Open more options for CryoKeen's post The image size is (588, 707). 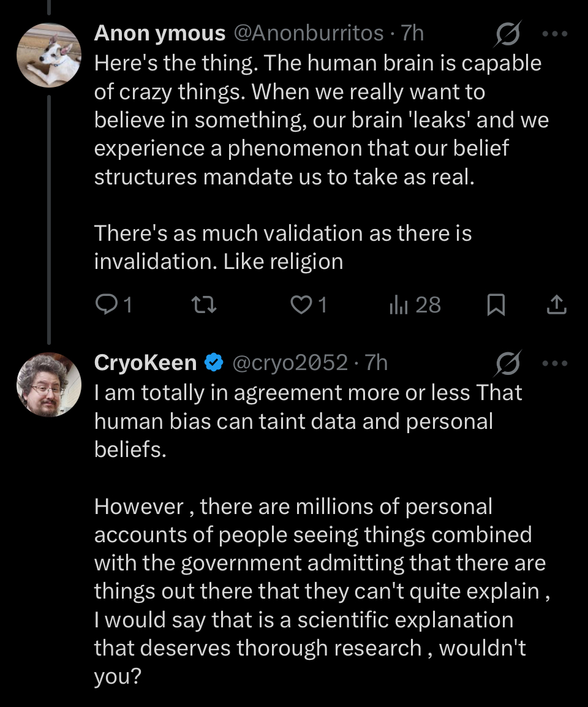[555, 363]
